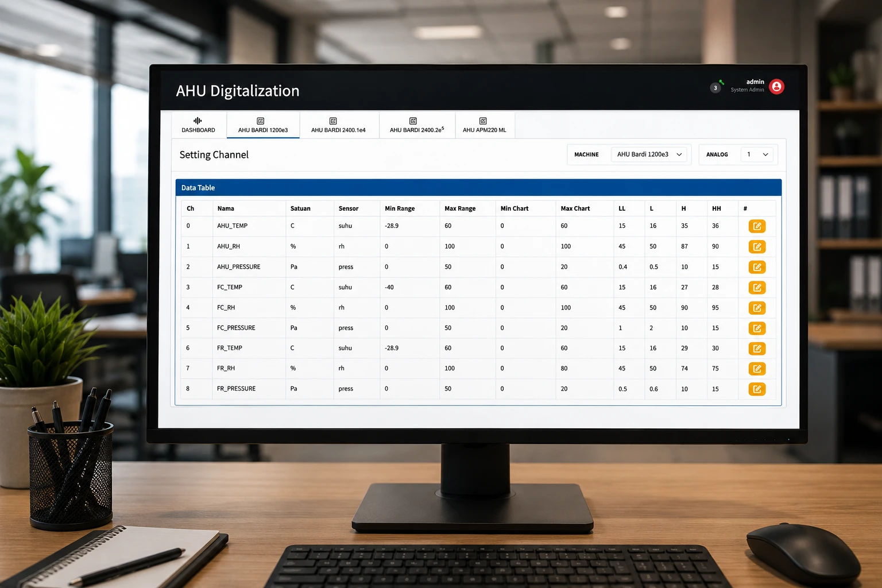
Task: Switch to the DASHBOARD tab
Action: point(198,125)
